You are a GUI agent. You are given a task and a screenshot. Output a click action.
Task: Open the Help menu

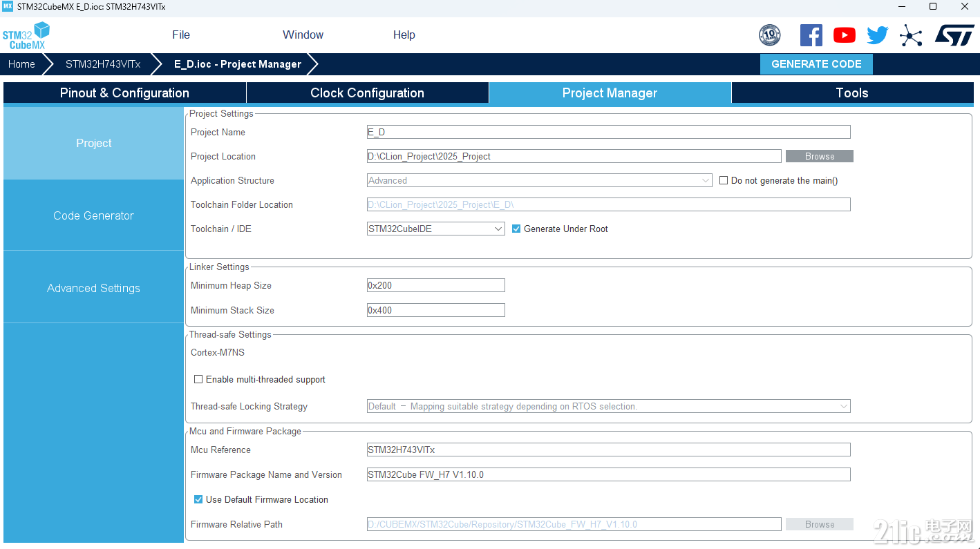(x=404, y=35)
